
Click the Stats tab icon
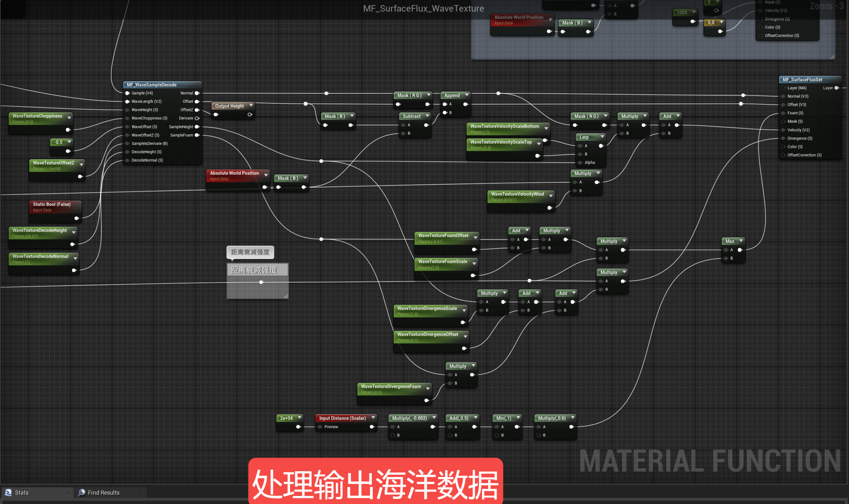point(8,492)
